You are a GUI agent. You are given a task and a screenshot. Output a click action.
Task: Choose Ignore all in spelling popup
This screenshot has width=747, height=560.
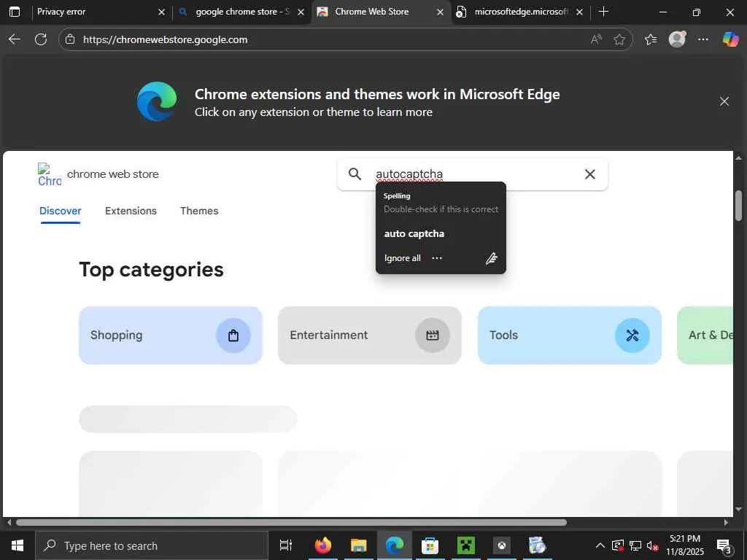(403, 258)
